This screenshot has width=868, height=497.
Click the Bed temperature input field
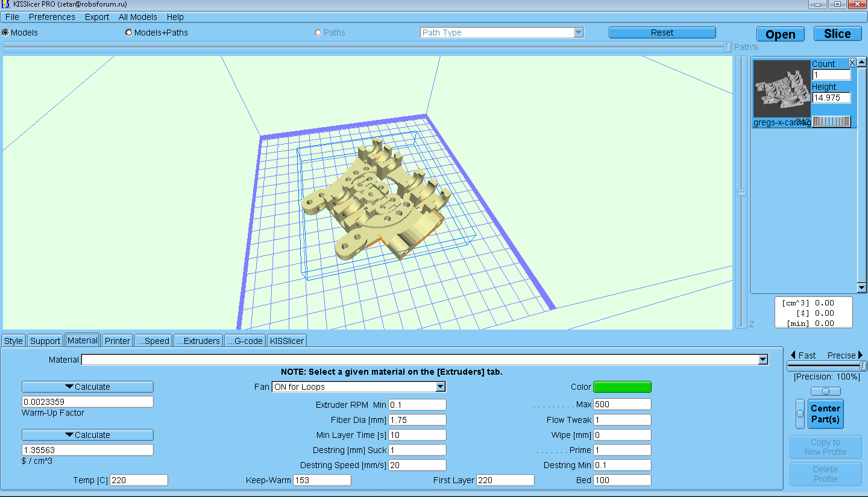tap(622, 480)
